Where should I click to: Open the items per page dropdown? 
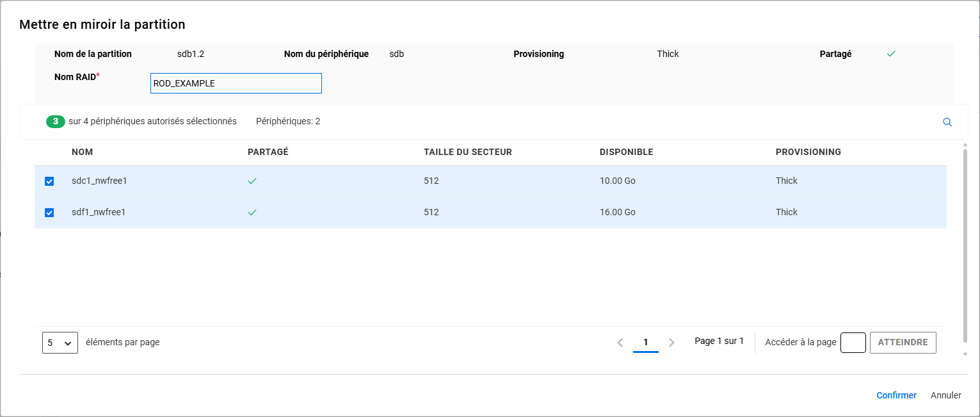[60, 343]
